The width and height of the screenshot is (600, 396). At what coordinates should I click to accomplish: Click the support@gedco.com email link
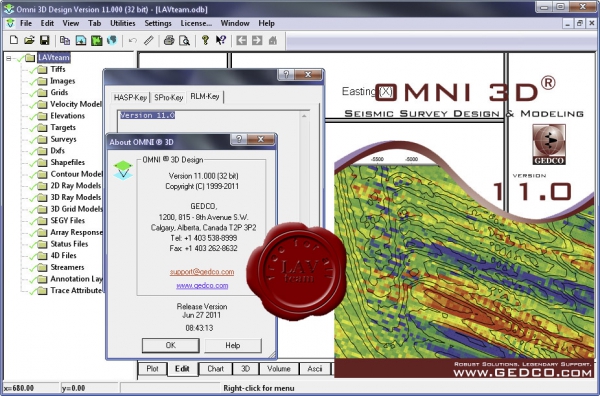202,272
